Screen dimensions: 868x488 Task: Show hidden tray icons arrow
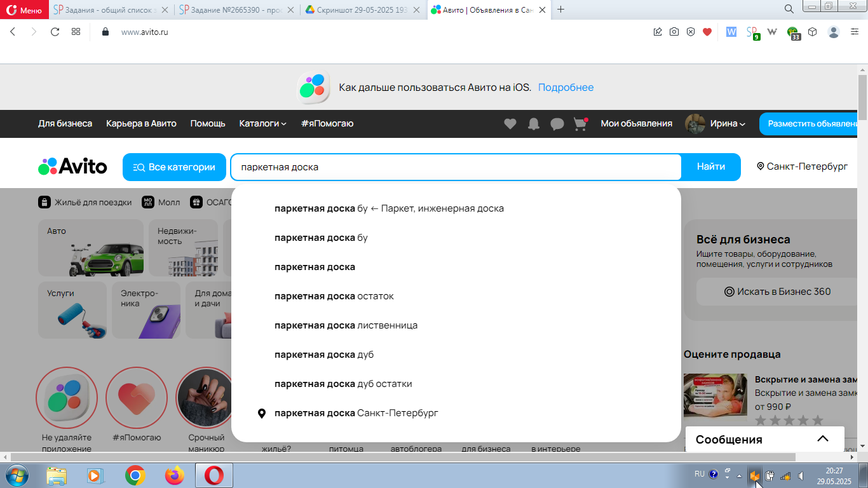[x=739, y=475]
